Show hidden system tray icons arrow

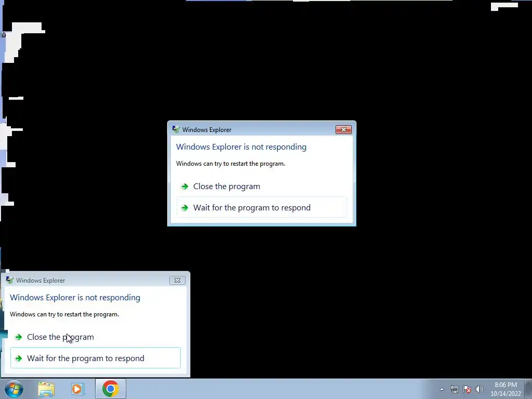click(x=442, y=389)
